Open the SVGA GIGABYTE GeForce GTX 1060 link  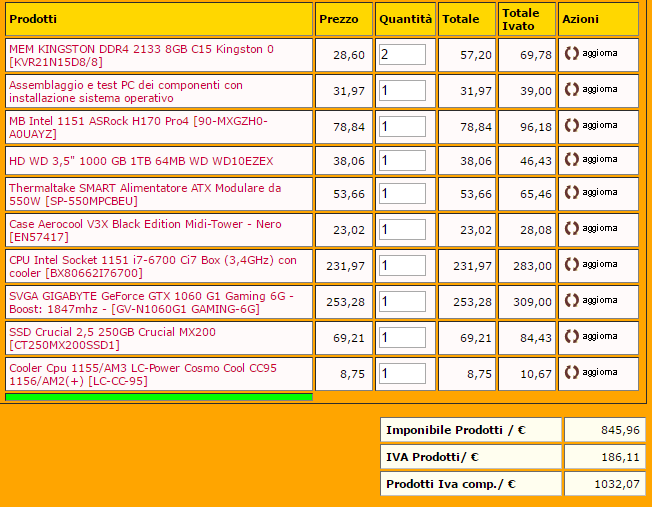(151, 302)
